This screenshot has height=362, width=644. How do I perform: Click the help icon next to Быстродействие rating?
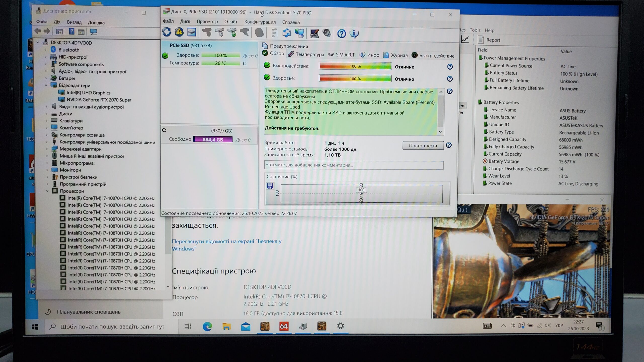click(450, 67)
